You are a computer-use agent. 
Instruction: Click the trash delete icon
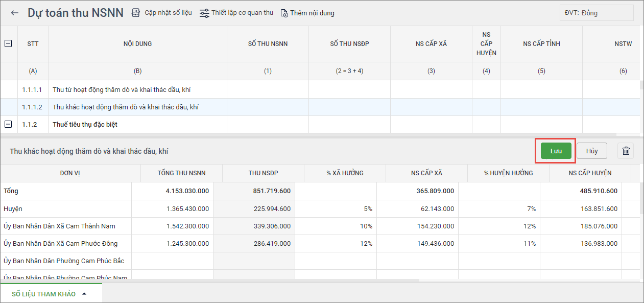[626, 151]
